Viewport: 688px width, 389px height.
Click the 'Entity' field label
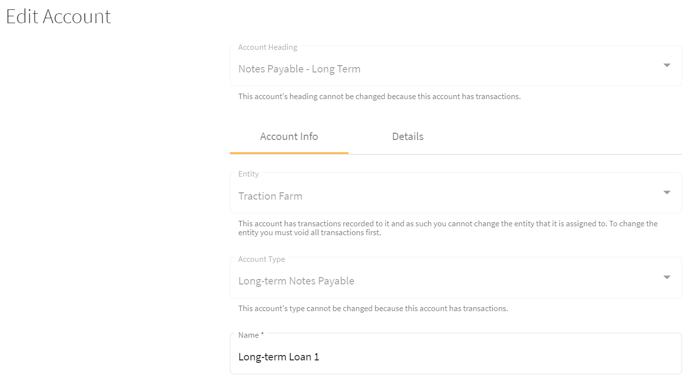click(x=248, y=174)
